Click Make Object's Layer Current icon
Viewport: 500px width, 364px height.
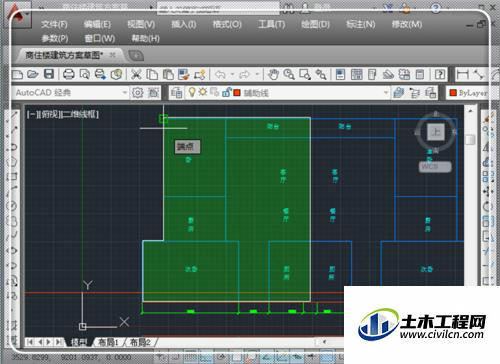[x=399, y=93]
